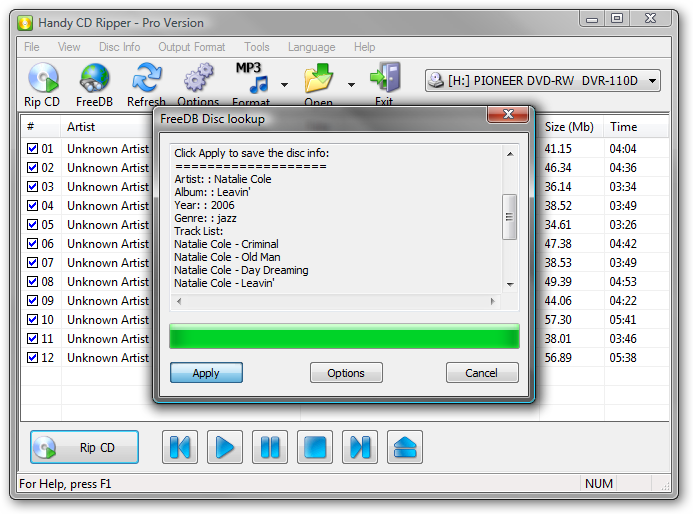The width and height of the screenshot is (693, 514).
Task: Click the 'Album: : Leavin'' line
Action: pos(212,192)
